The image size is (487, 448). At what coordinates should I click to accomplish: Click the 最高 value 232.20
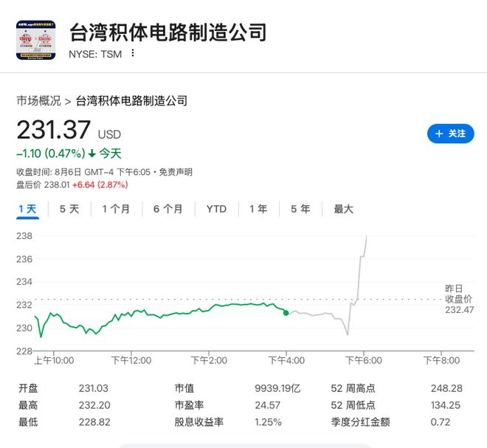tap(94, 405)
